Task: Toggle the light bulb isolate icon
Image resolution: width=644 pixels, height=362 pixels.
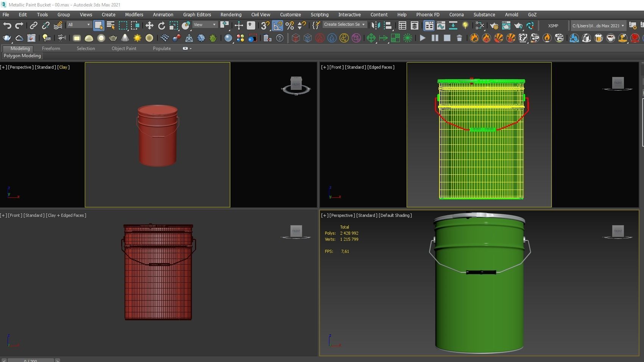Action: pos(465,25)
